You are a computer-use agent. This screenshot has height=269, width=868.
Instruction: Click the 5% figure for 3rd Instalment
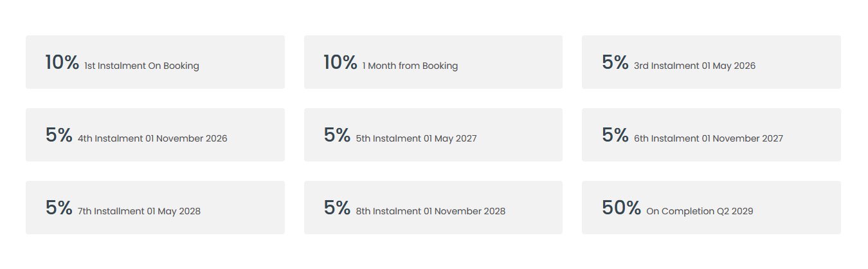coord(615,62)
